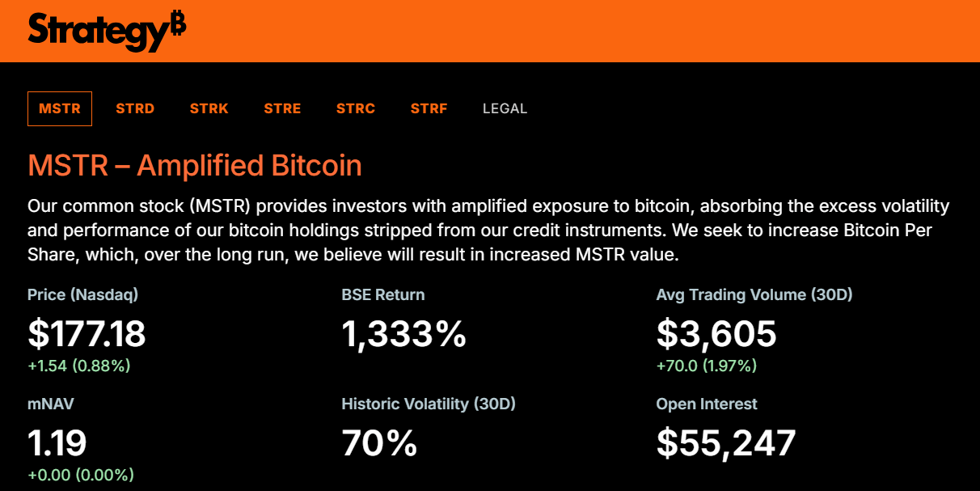Screen dimensions: 980x491
Task: Go to the STRE tab
Action: (x=282, y=108)
